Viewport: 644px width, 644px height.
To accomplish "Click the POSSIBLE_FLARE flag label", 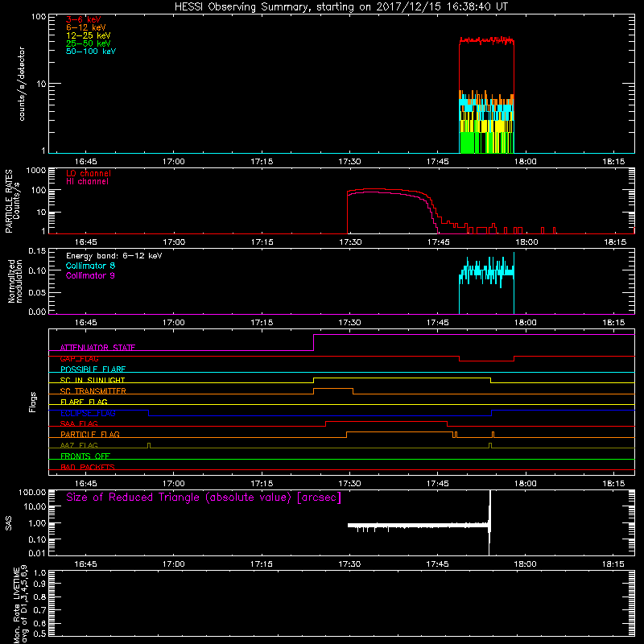I will tap(93, 369).
